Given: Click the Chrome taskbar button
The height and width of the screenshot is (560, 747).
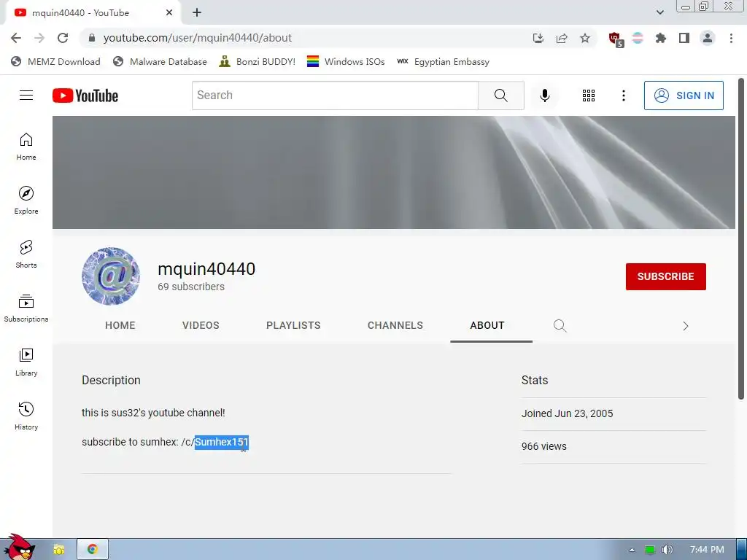Looking at the screenshot, I should tap(93, 549).
